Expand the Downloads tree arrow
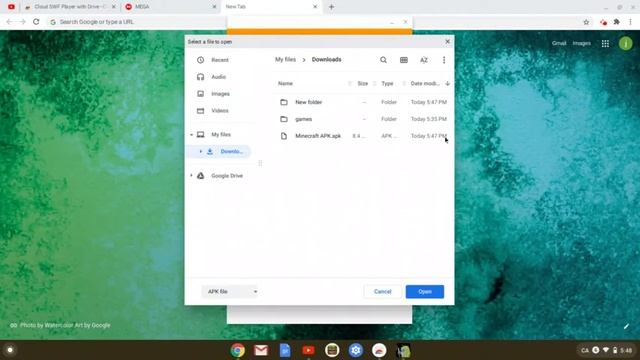640x360 pixels. 200,151
